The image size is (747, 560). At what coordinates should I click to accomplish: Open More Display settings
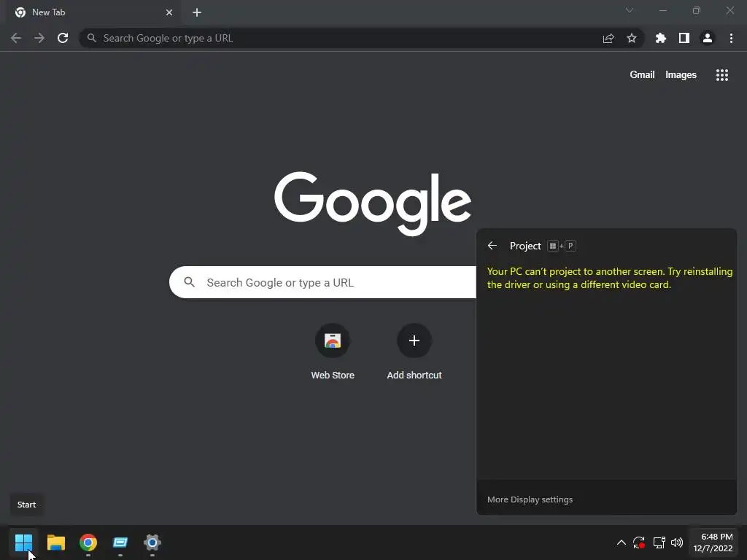tap(530, 499)
